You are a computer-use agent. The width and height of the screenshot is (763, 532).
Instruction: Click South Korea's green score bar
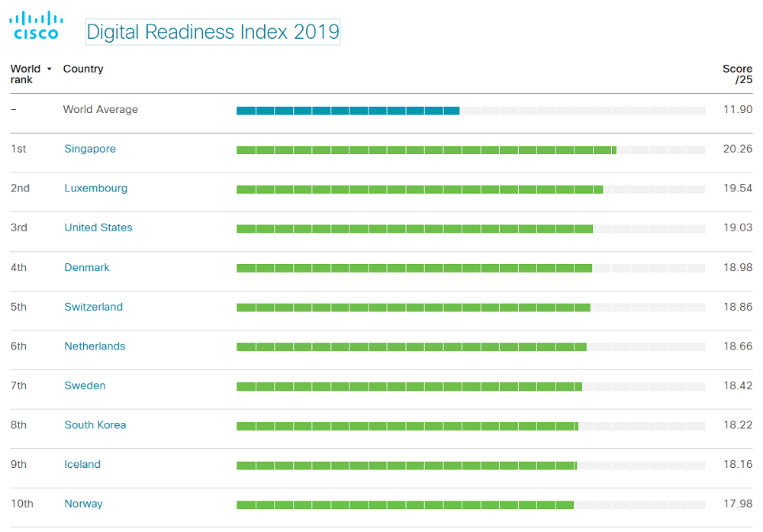[x=407, y=427]
